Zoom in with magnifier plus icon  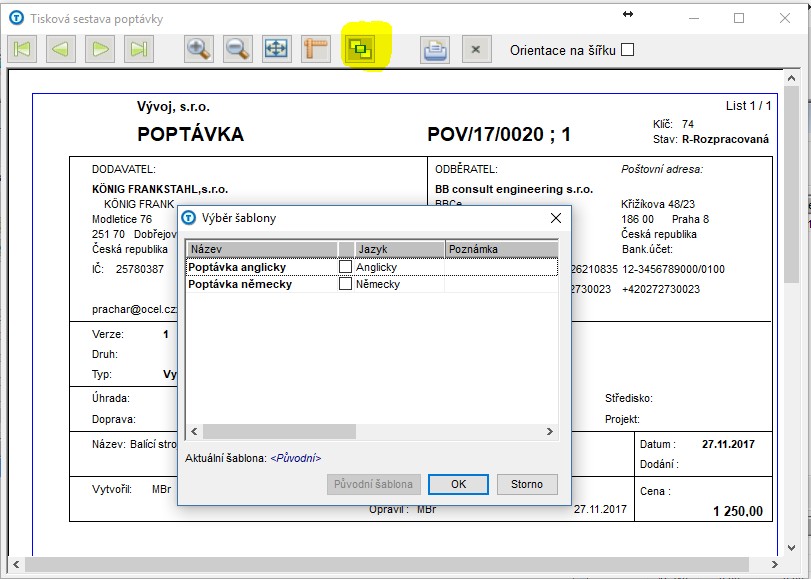click(199, 49)
